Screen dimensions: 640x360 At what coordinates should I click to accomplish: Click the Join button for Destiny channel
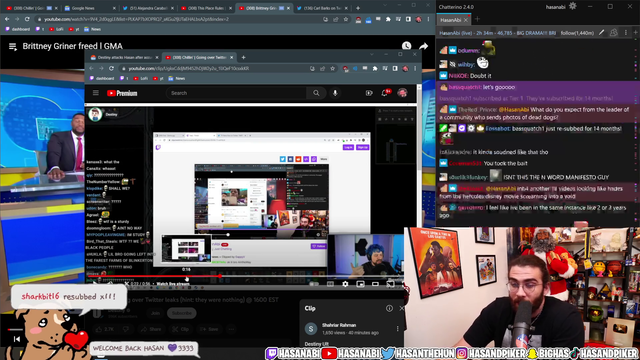[155, 313]
